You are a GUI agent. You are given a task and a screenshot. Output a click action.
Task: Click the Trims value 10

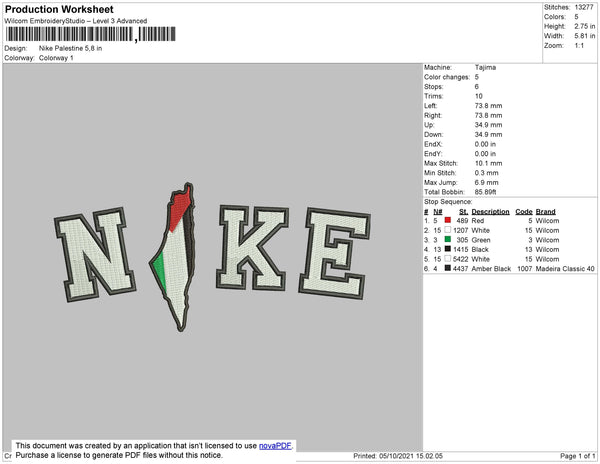tap(479, 96)
